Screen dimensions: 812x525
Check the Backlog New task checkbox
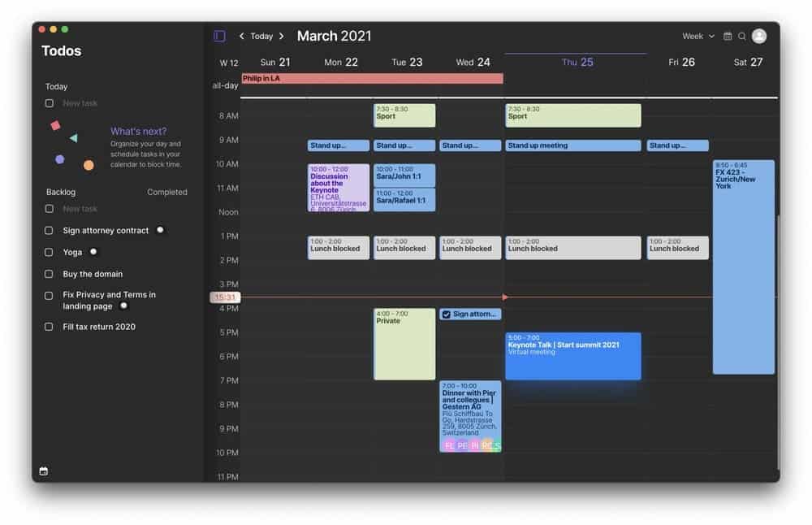pos(50,208)
